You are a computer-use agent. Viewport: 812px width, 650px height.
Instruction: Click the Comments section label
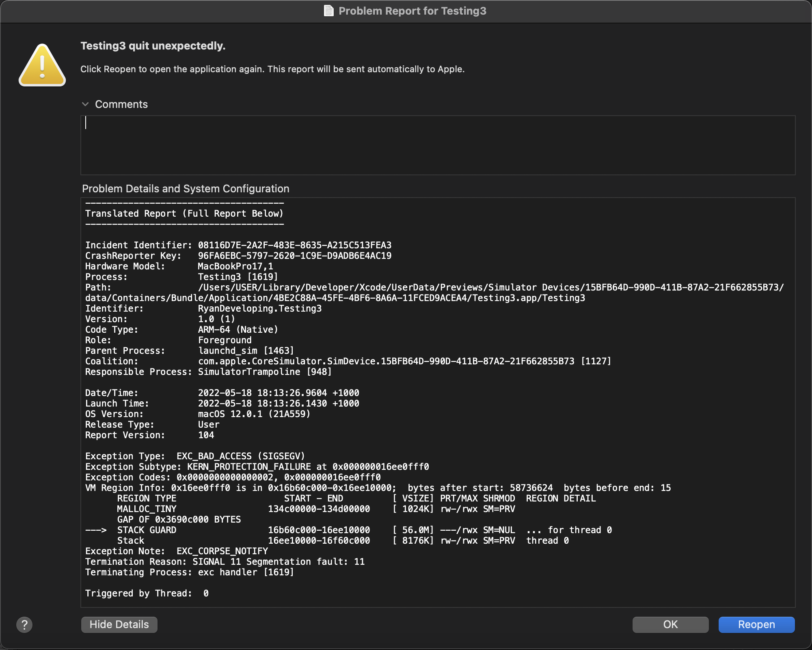coord(121,104)
